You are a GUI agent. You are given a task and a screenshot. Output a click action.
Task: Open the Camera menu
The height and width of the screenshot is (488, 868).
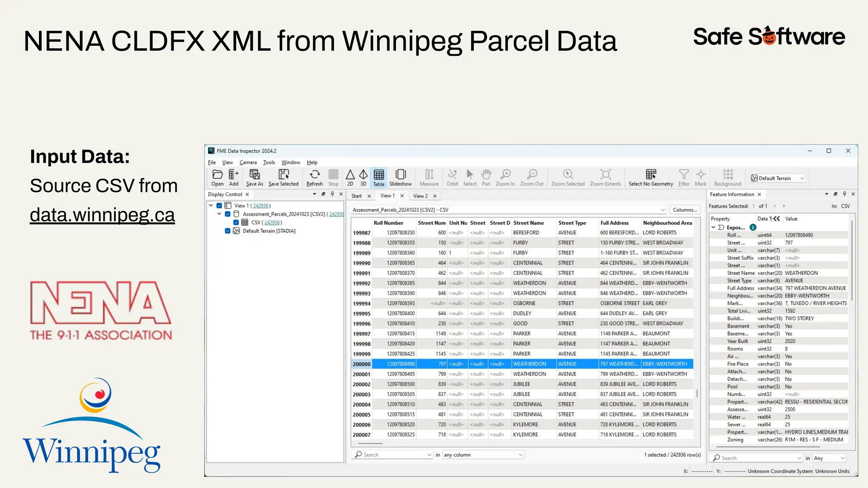pos(248,162)
